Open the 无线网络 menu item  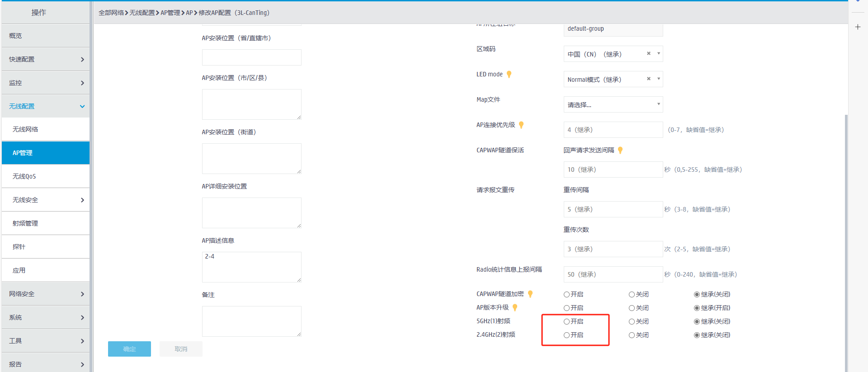(x=46, y=129)
